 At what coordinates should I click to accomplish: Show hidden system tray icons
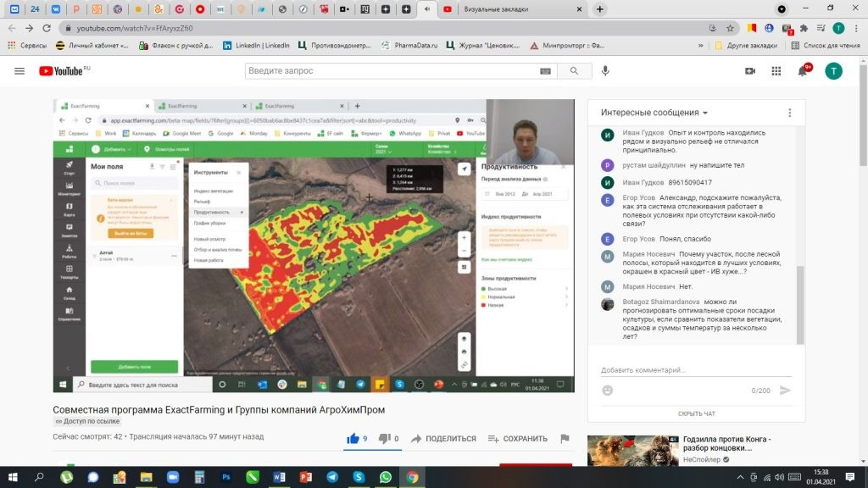(x=740, y=477)
